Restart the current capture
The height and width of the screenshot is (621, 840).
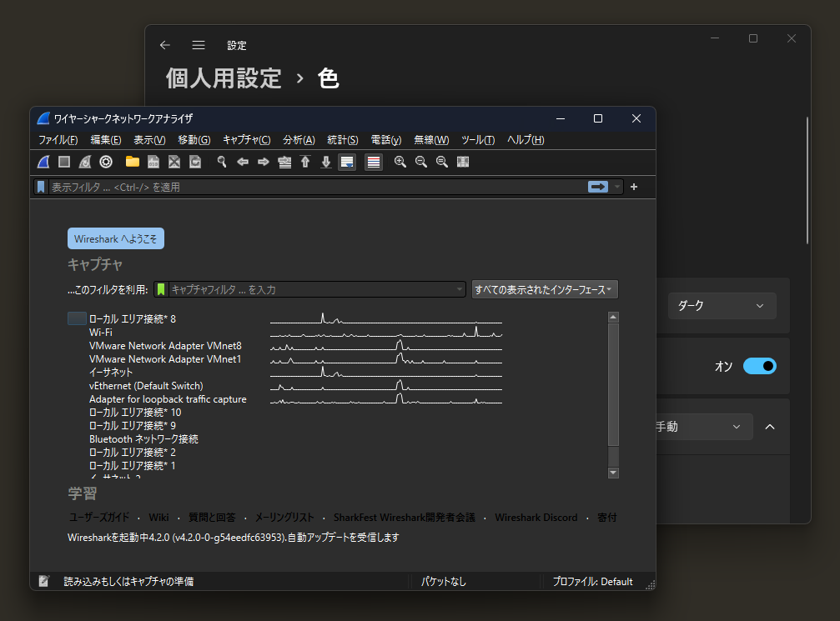[85, 162]
